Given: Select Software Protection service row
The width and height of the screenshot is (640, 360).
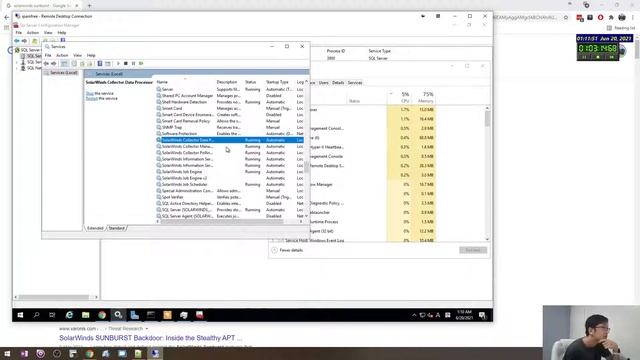Looking at the screenshot, I should tap(230, 133).
